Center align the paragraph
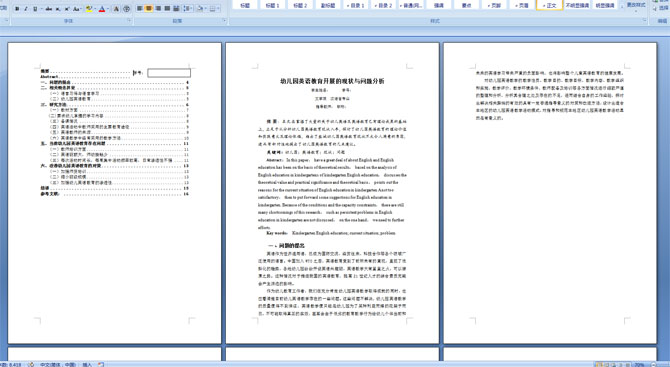 click(x=149, y=9)
